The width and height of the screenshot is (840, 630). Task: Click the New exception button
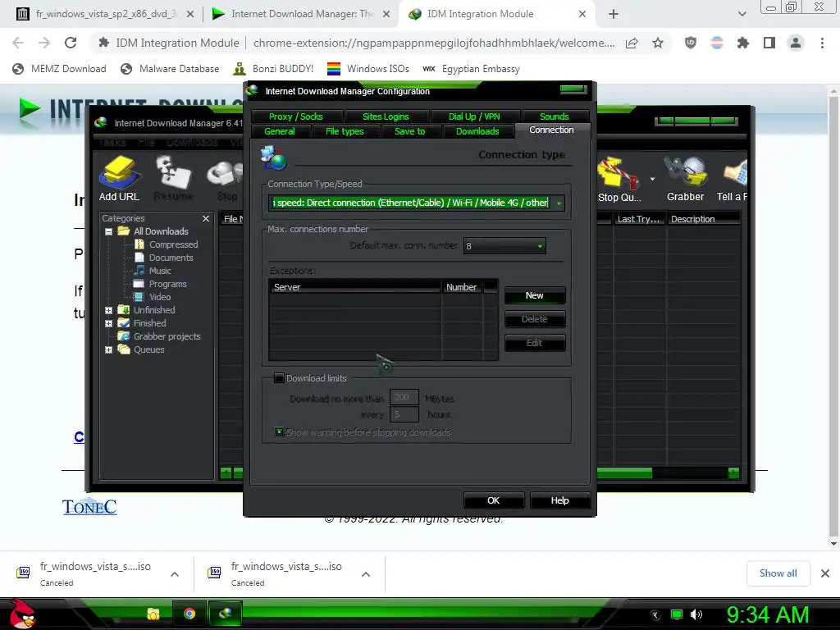pyautogui.click(x=535, y=295)
